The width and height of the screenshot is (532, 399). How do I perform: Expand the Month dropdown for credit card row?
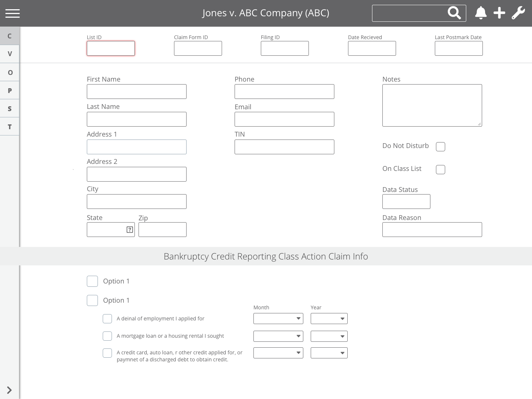(x=278, y=352)
